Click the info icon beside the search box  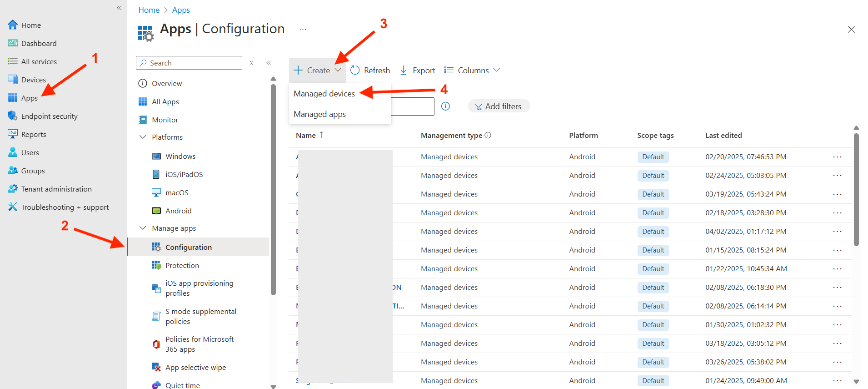pos(445,106)
